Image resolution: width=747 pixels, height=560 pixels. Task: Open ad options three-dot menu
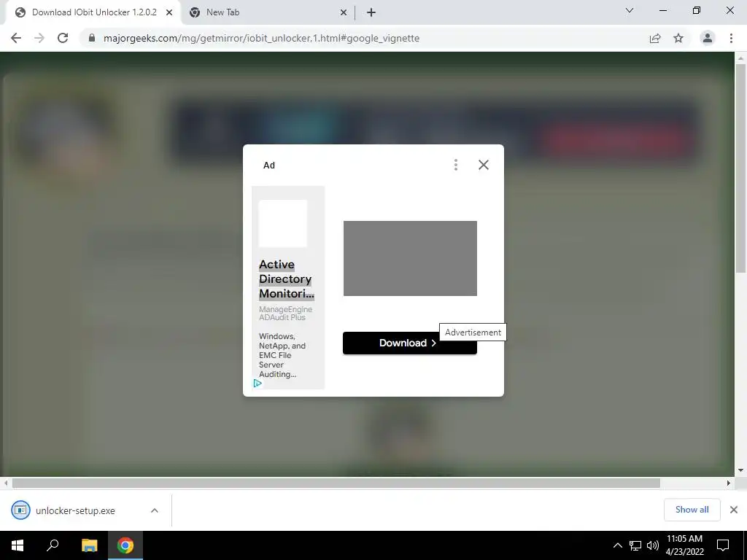pyautogui.click(x=456, y=165)
